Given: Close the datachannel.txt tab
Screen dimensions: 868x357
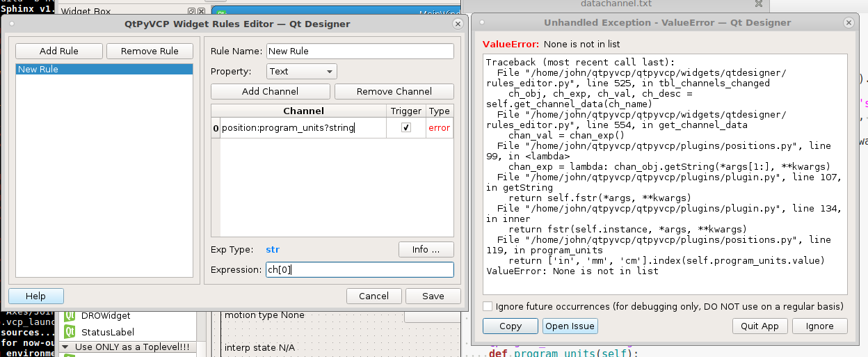Looking at the screenshot, I should tap(758, 4).
